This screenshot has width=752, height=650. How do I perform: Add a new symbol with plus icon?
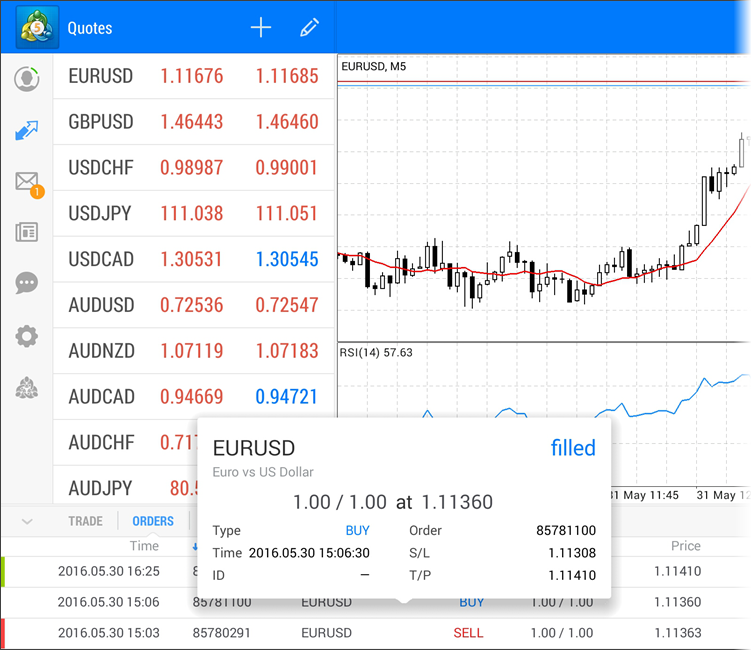[x=261, y=28]
